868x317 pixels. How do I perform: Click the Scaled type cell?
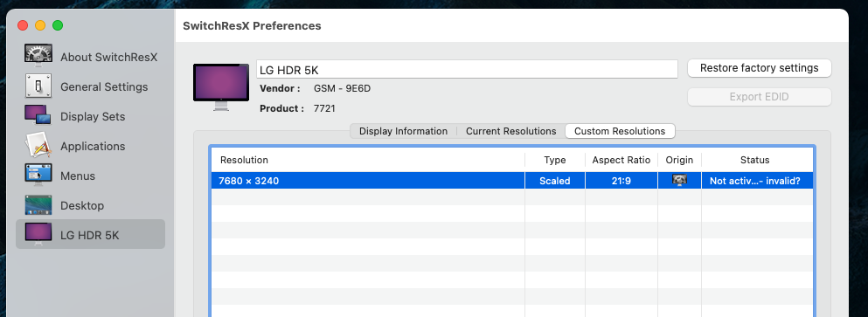click(x=555, y=181)
